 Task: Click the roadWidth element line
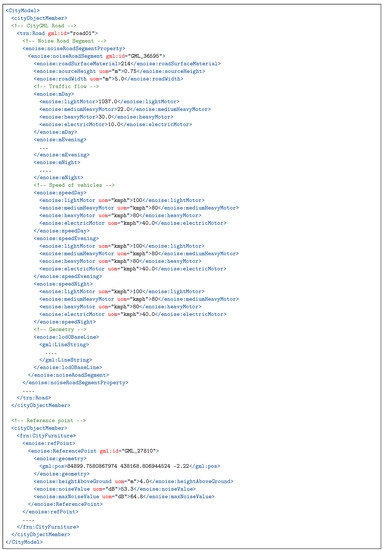[x=108, y=79]
